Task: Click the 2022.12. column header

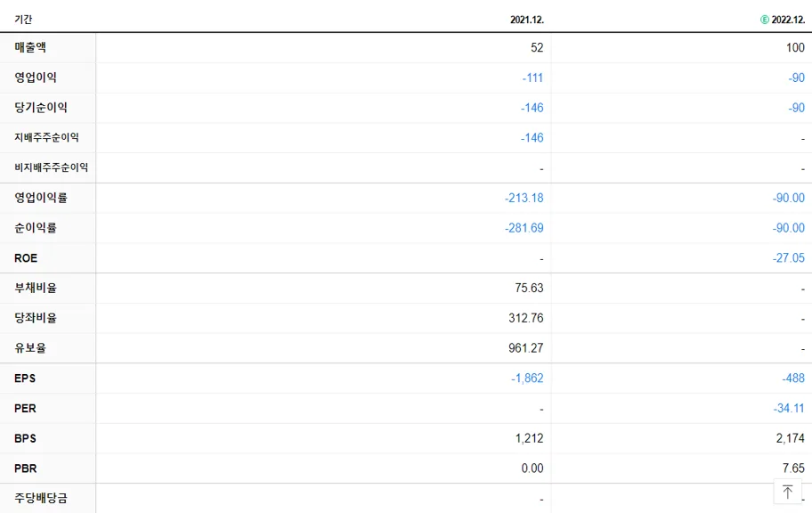Action: click(x=788, y=20)
